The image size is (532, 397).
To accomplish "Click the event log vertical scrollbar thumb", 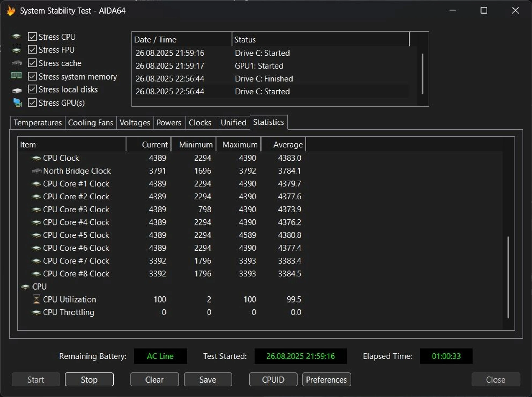I will coord(422,74).
